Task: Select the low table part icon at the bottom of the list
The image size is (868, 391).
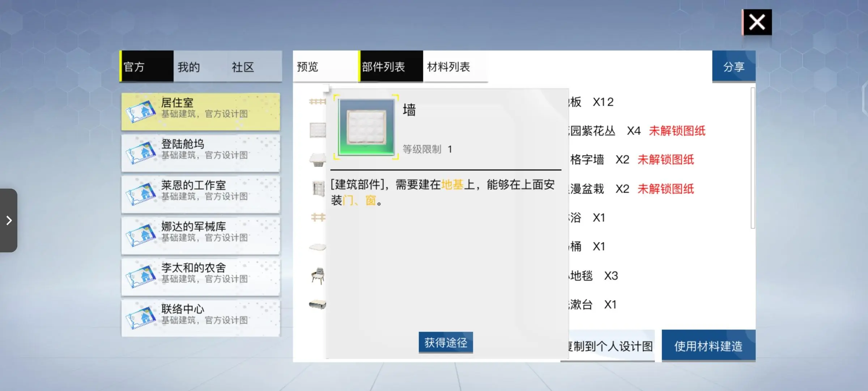Action: click(318, 305)
